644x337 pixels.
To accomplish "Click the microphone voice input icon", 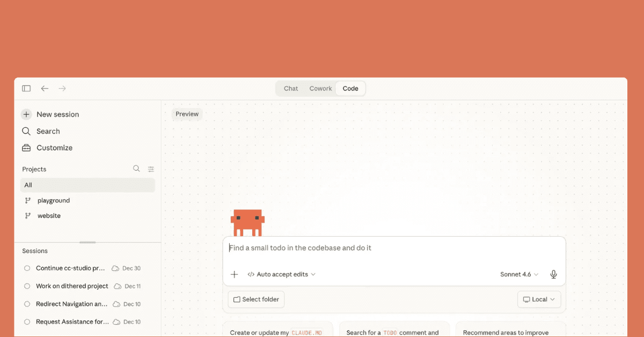I will 553,274.
